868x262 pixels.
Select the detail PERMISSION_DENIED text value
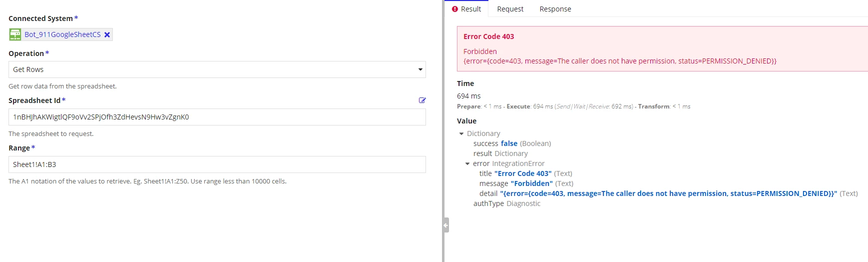[668, 193]
